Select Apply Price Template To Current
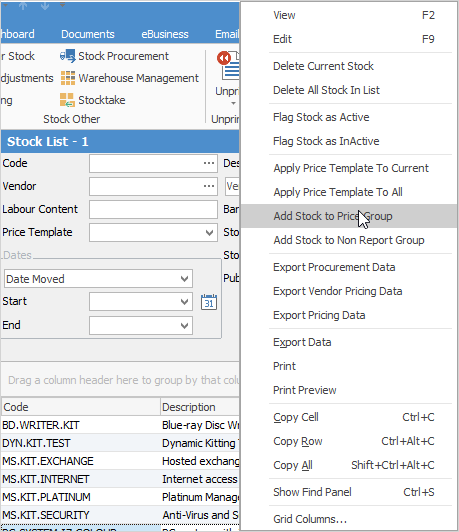The image size is (459, 532). [x=349, y=168]
